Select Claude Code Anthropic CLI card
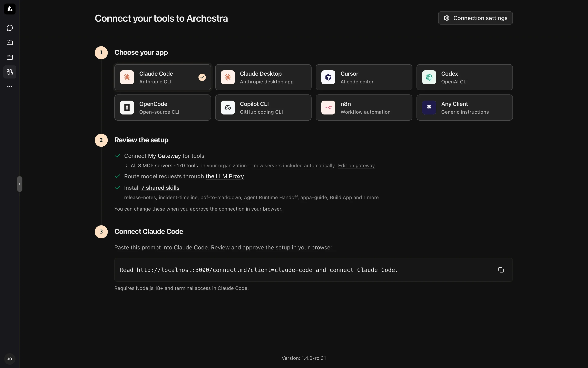The height and width of the screenshot is (368, 588). coord(163,77)
